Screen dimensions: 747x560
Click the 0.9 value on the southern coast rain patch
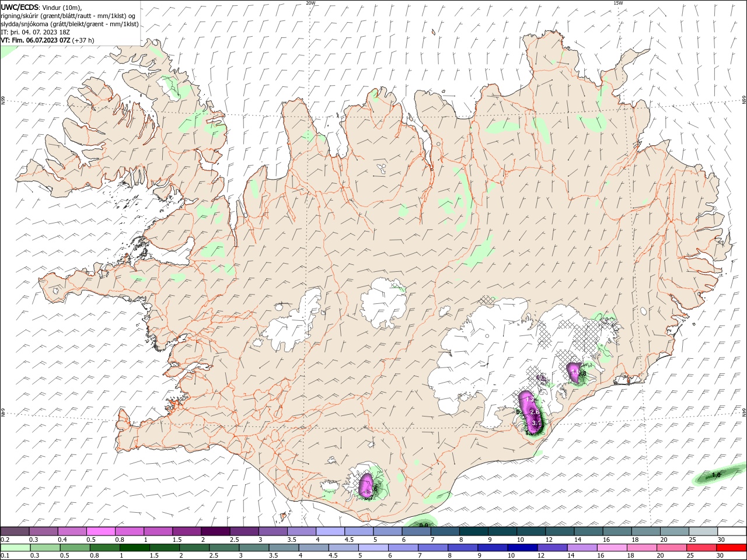(x=424, y=525)
